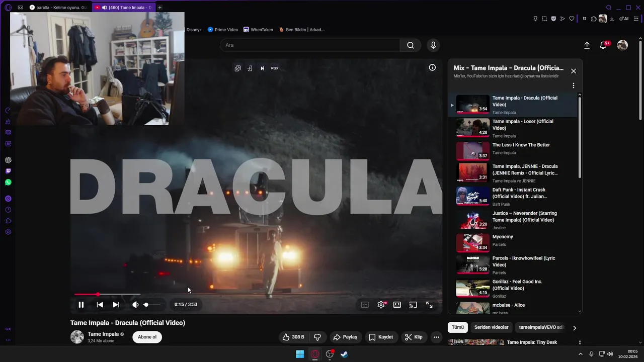The image size is (644, 362).
Task: Toggle subtitles with the captions icon
Action: [x=365, y=305]
